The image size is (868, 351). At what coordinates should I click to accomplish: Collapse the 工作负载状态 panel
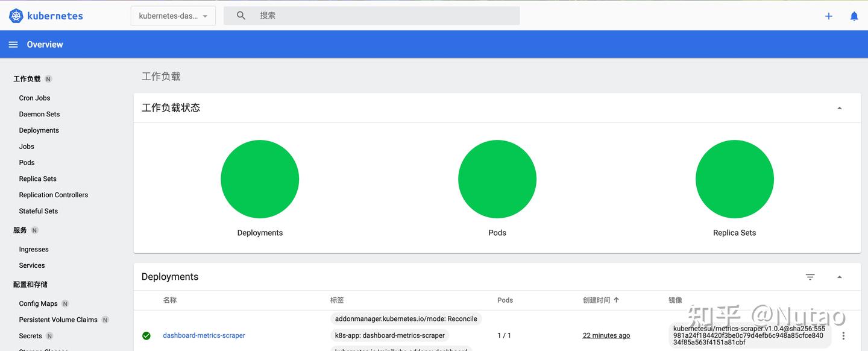(x=840, y=107)
